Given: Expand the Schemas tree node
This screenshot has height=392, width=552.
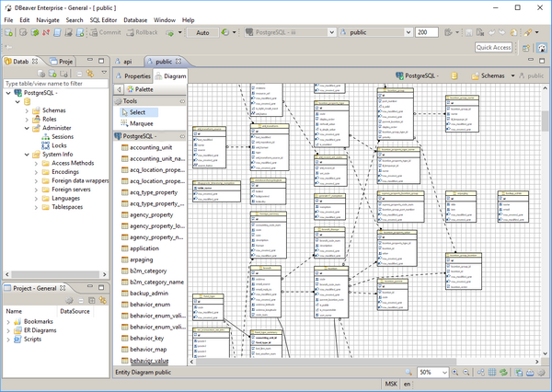Looking at the screenshot, I should point(27,110).
